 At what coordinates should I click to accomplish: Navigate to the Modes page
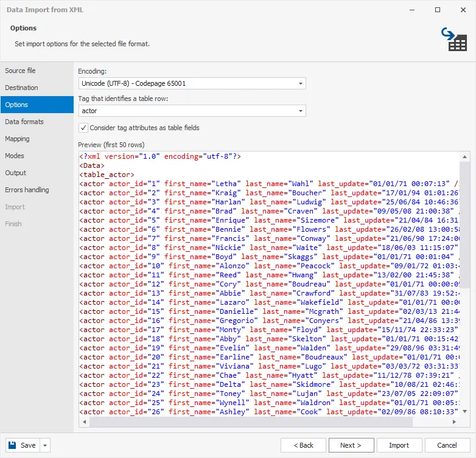tap(15, 156)
